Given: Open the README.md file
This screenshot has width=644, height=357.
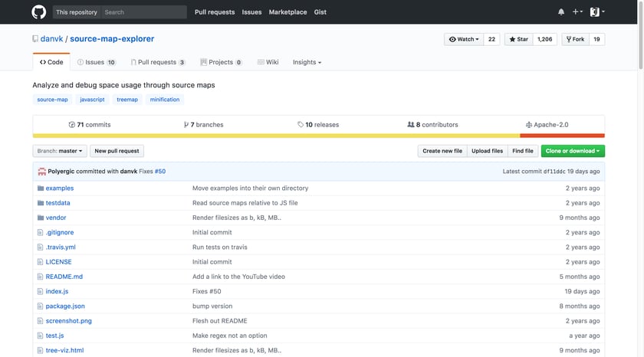Looking at the screenshot, I should tap(64, 277).
